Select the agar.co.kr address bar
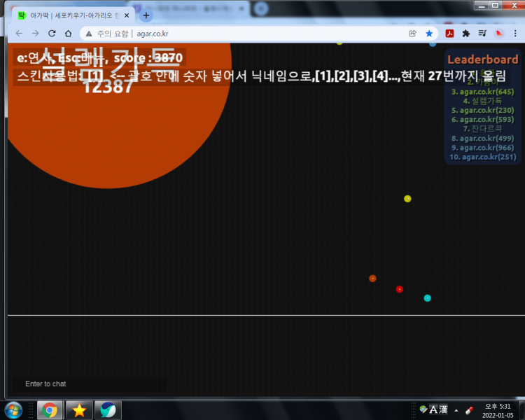The height and width of the screenshot is (420, 525). click(x=258, y=34)
